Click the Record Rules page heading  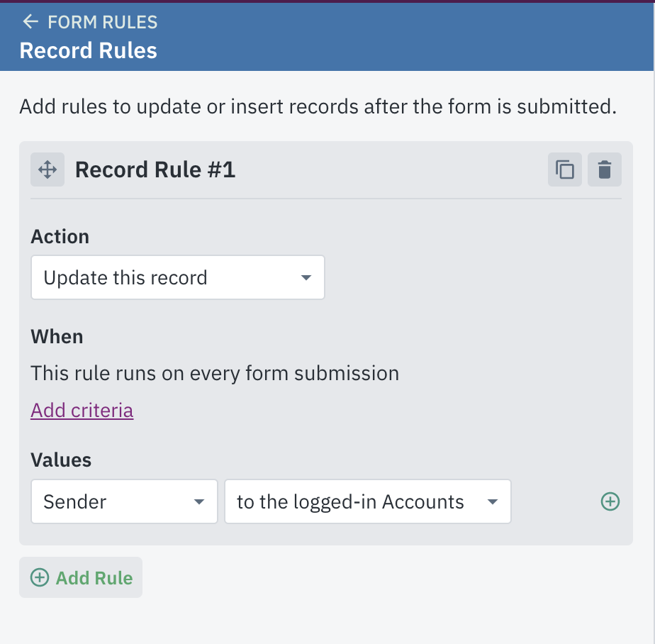click(x=89, y=50)
